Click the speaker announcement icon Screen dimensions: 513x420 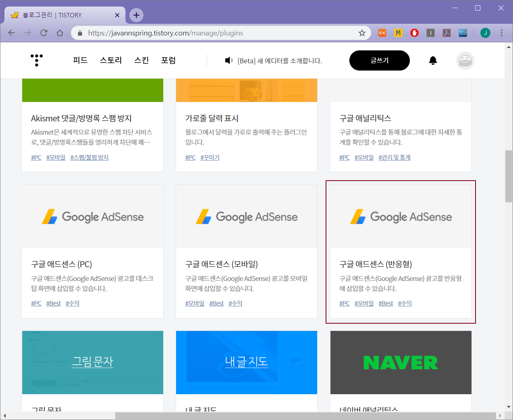coord(228,60)
